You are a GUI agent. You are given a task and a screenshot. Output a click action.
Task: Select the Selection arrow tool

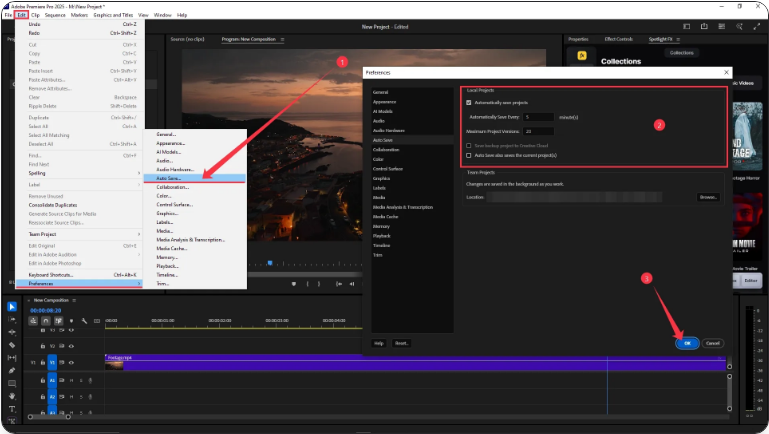12,306
